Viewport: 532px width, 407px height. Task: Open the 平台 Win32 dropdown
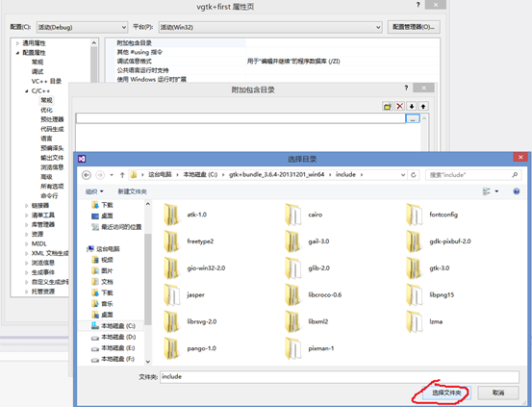point(270,27)
